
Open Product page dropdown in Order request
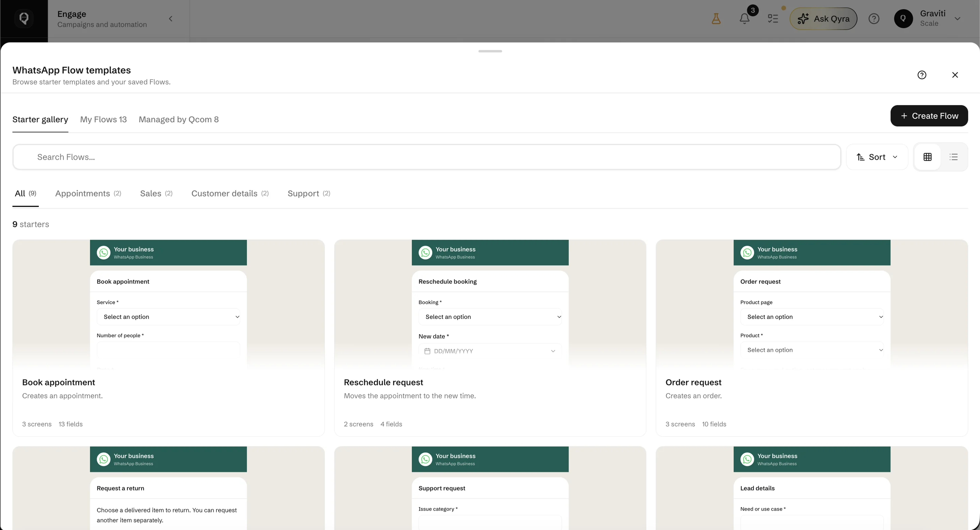point(812,317)
